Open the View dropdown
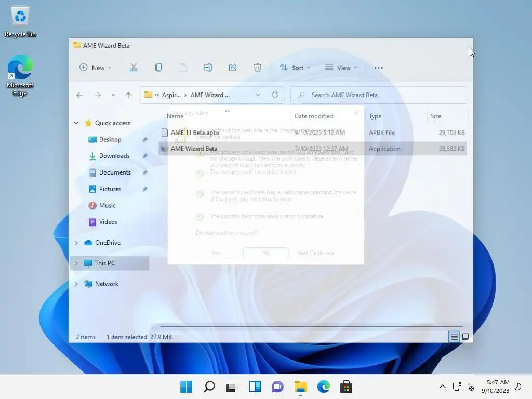 [x=341, y=68]
